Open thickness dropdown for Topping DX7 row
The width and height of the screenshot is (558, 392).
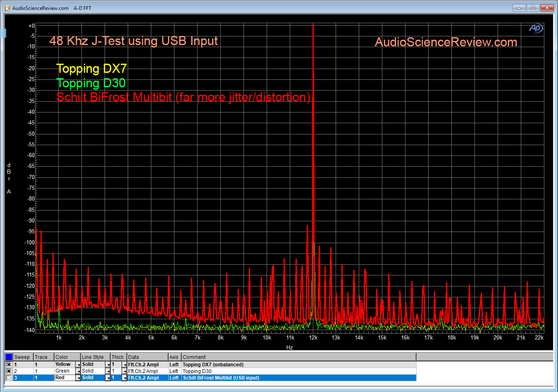click(124, 365)
